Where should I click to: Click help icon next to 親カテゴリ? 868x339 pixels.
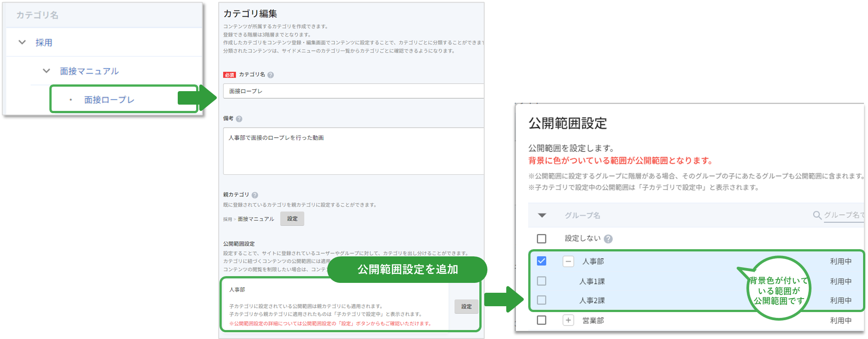tap(255, 195)
